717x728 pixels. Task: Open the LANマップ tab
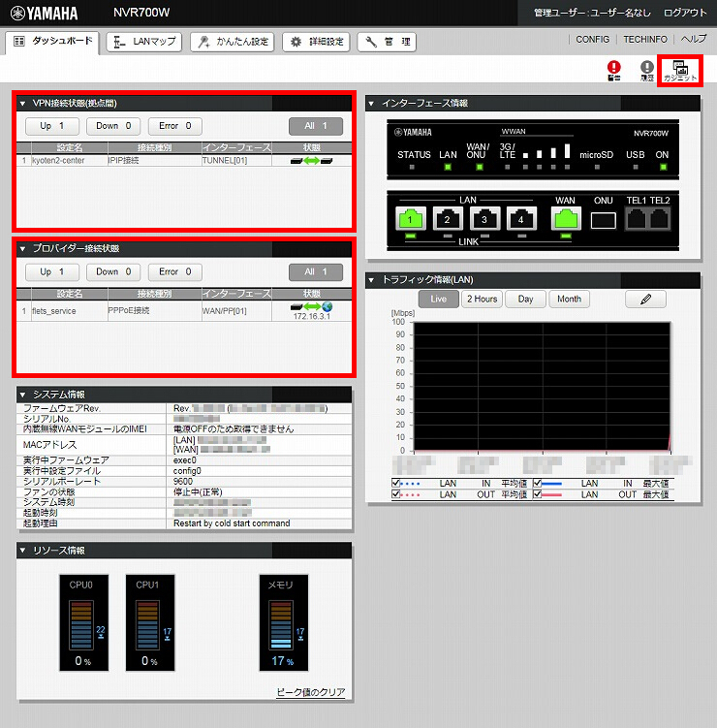pos(144,42)
